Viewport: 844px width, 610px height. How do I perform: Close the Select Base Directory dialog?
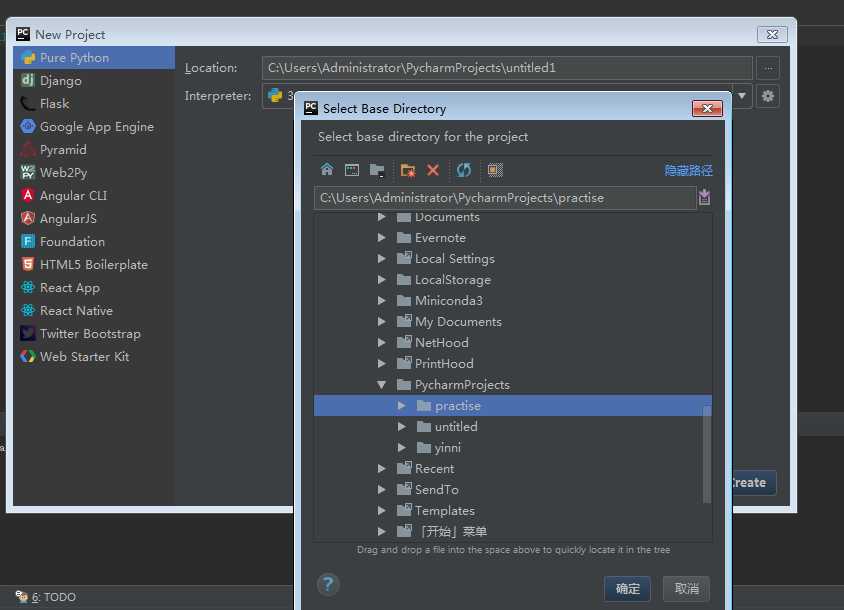(707, 108)
